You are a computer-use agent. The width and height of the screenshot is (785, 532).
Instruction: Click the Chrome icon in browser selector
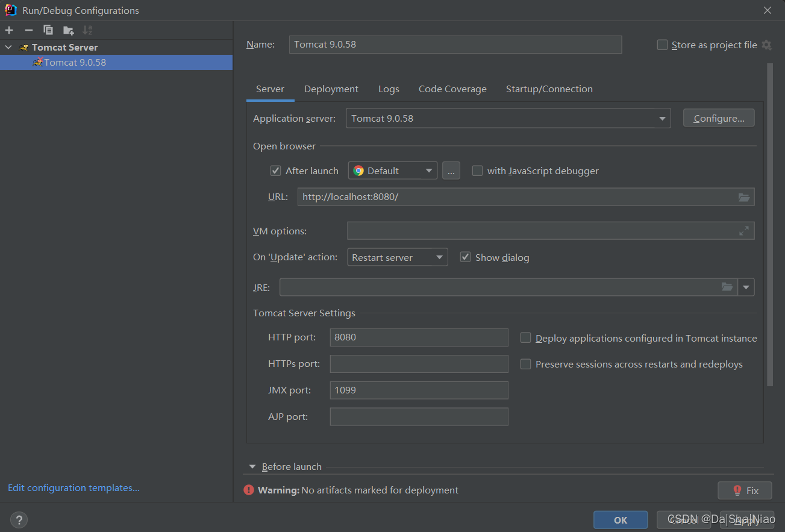(358, 171)
